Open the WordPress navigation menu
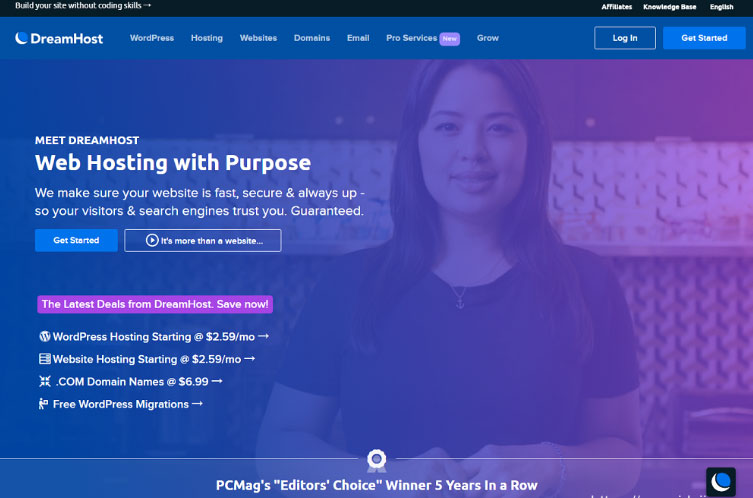 tap(152, 38)
